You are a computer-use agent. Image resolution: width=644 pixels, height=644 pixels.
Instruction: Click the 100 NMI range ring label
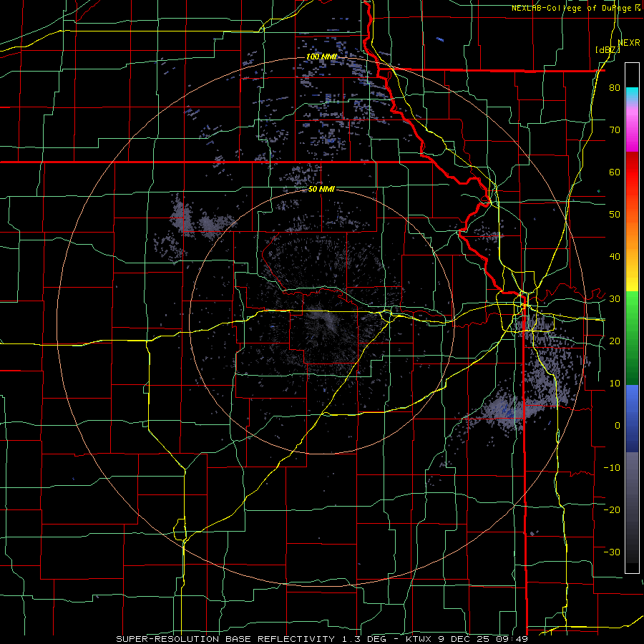pos(321,57)
